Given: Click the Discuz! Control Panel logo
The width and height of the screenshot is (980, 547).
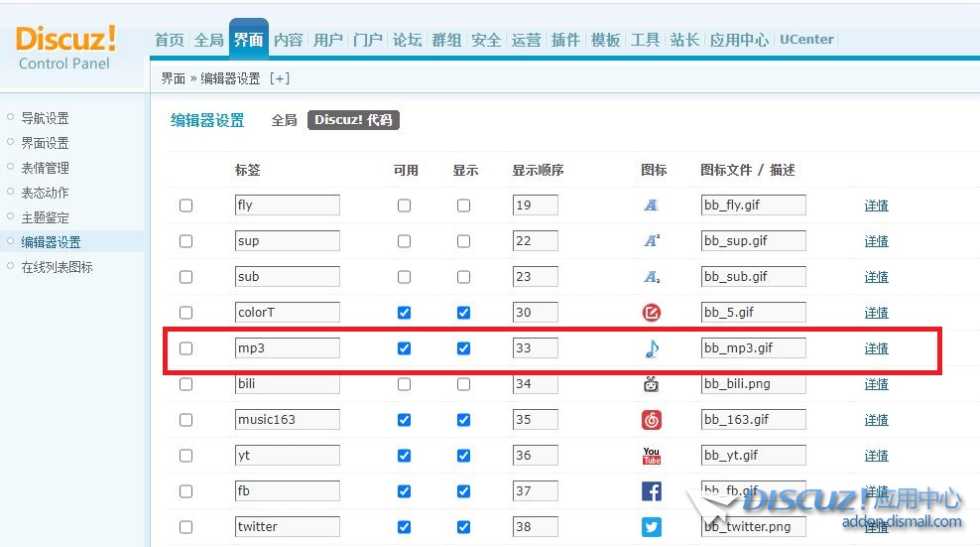Looking at the screenshot, I should 65,48.
